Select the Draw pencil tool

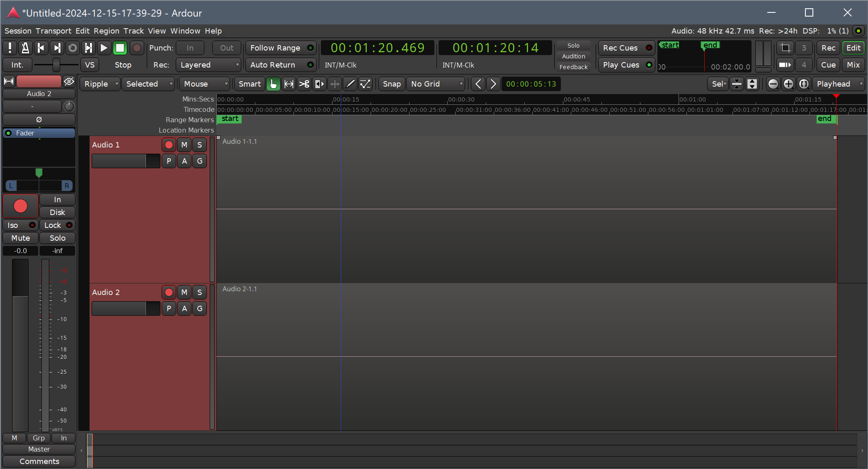click(350, 84)
